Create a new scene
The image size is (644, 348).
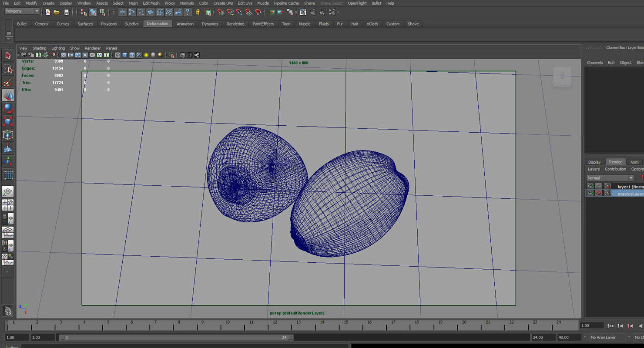click(x=48, y=12)
